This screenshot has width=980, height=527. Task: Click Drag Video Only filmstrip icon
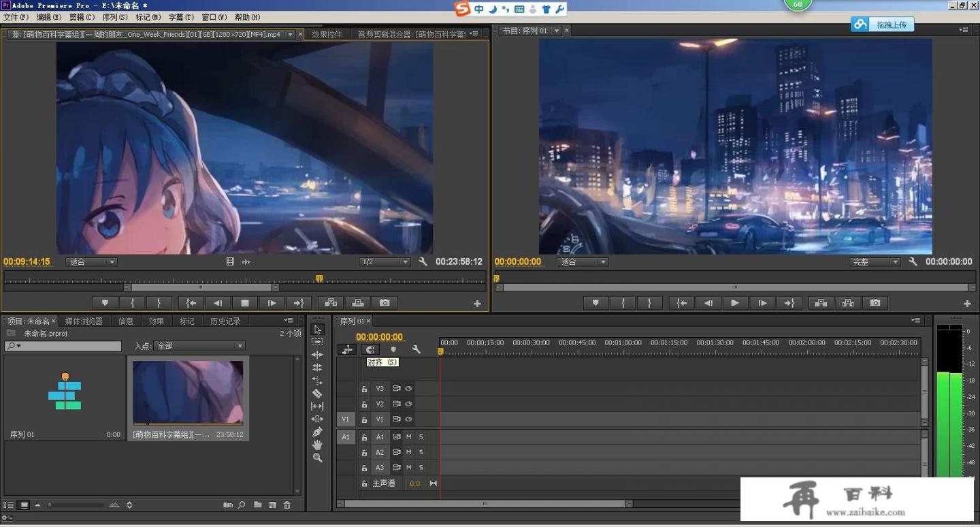pos(230,261)
